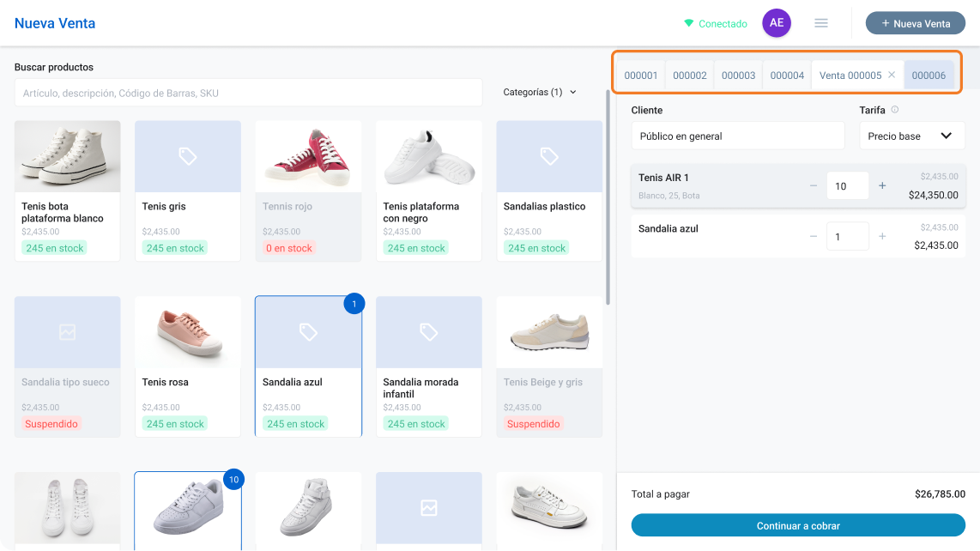This screenshot has height=551, width=980.
Task: Click 'Suspendido' label on Tenis Beige y gris
Action: coord(533,423)
